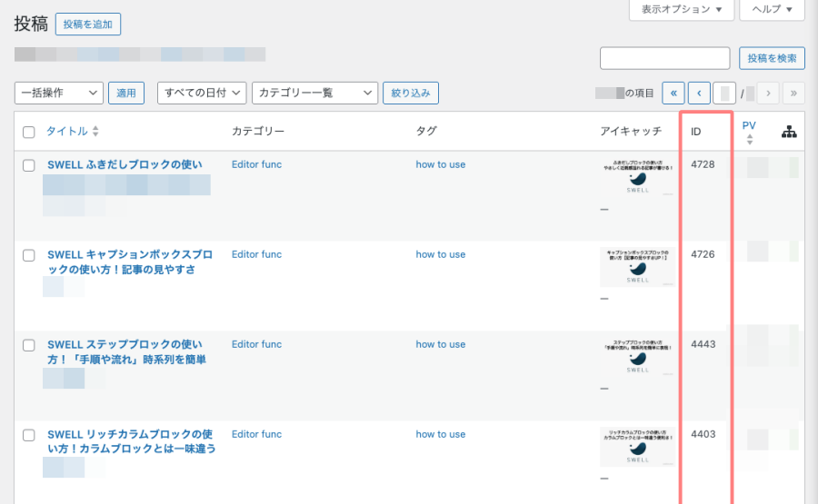
Task: Expand the すべての日付 date filter
Action: (x=202, y=93)
